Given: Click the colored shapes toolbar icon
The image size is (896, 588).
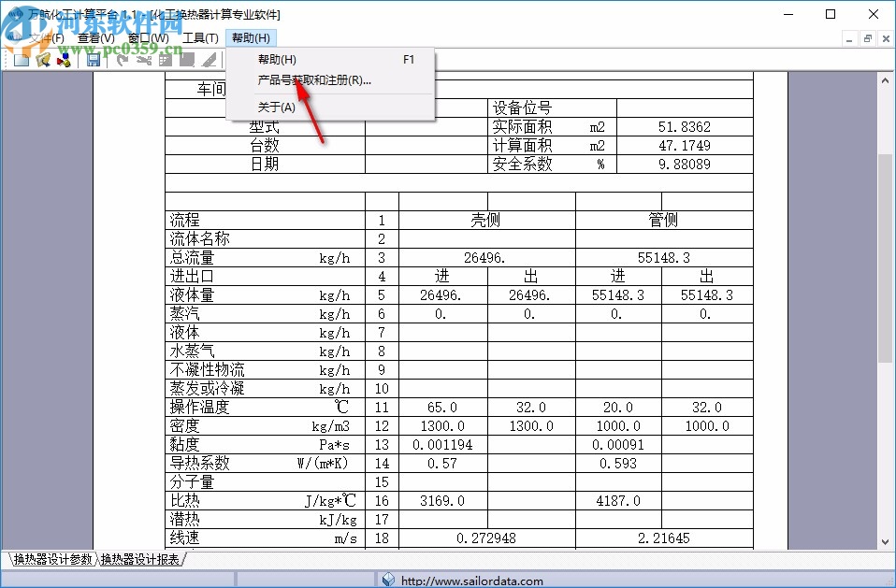Looking at the screenshot, I should (64, 60).
